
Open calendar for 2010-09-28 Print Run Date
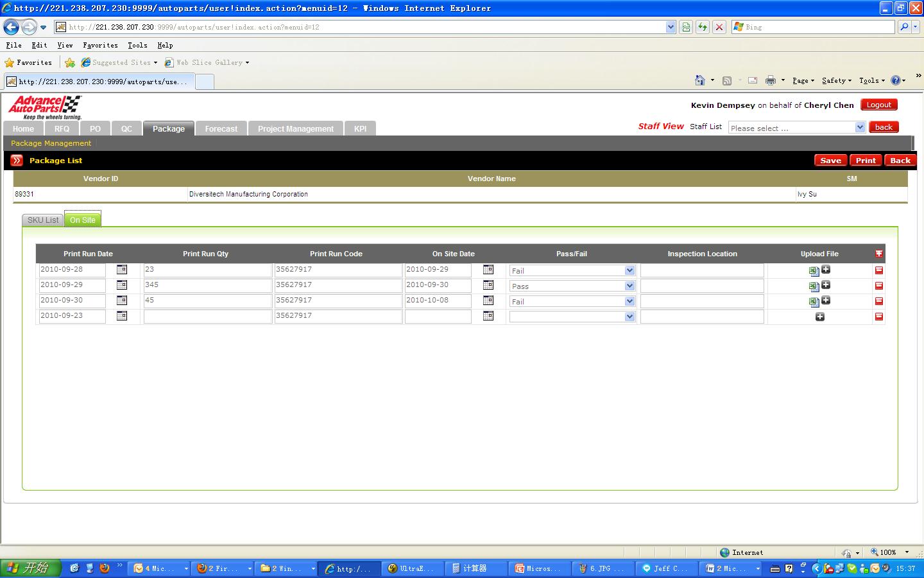point(122,270)
